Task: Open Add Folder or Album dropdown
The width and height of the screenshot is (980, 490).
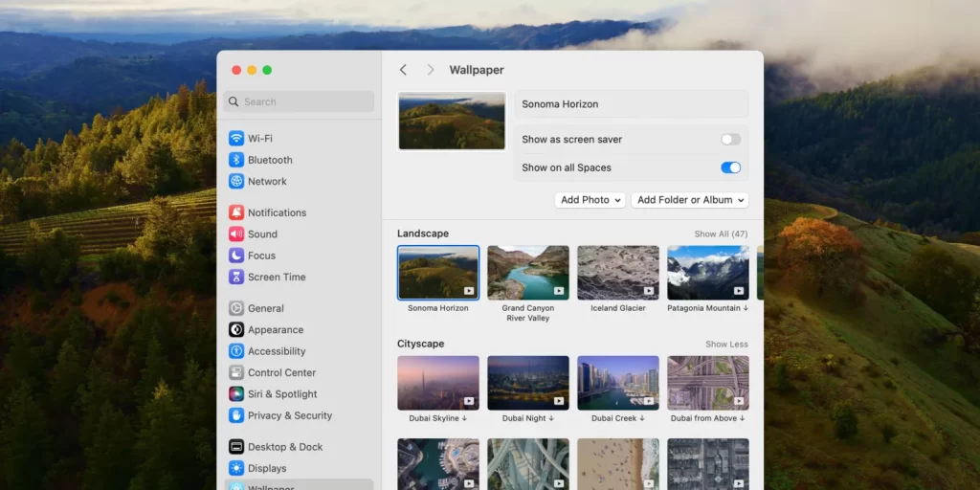Action: pos(689,200)
